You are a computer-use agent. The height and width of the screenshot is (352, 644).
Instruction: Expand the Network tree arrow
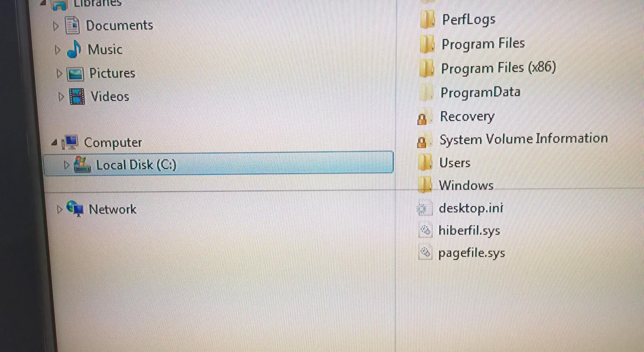(59, 209)
